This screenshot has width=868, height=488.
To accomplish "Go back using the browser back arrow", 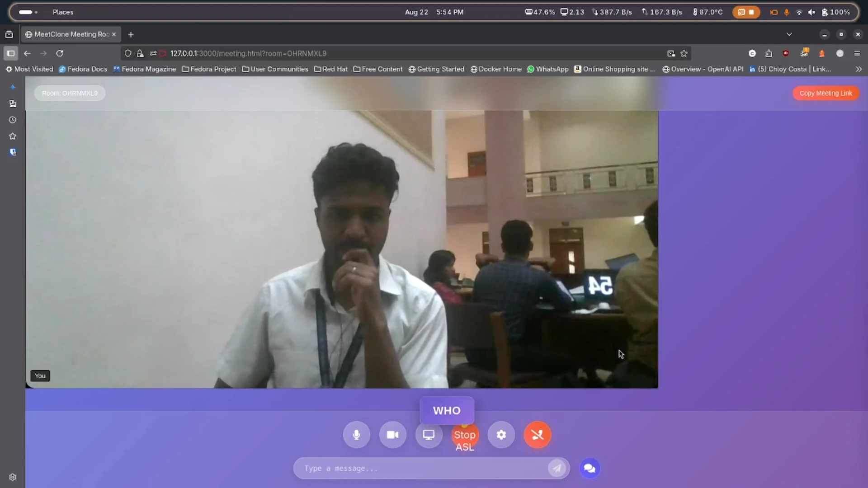I will pyautogui.click(x=27, y=53).
